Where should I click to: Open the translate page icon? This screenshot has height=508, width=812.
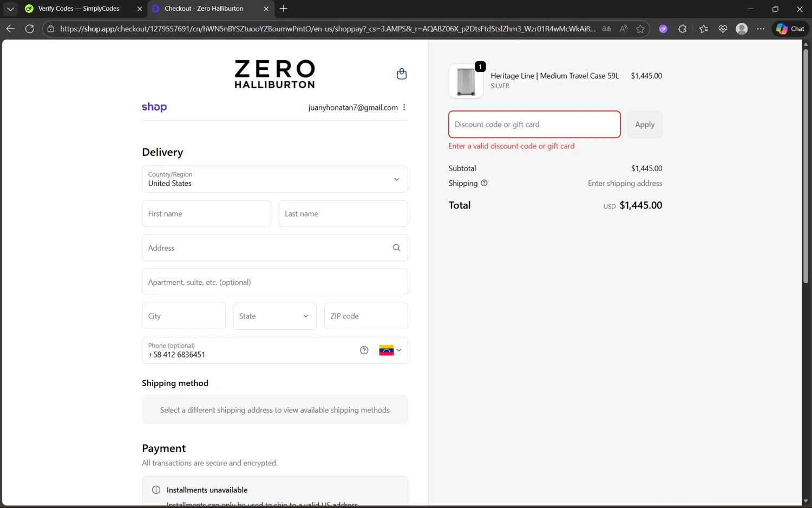tap(607, 29)
